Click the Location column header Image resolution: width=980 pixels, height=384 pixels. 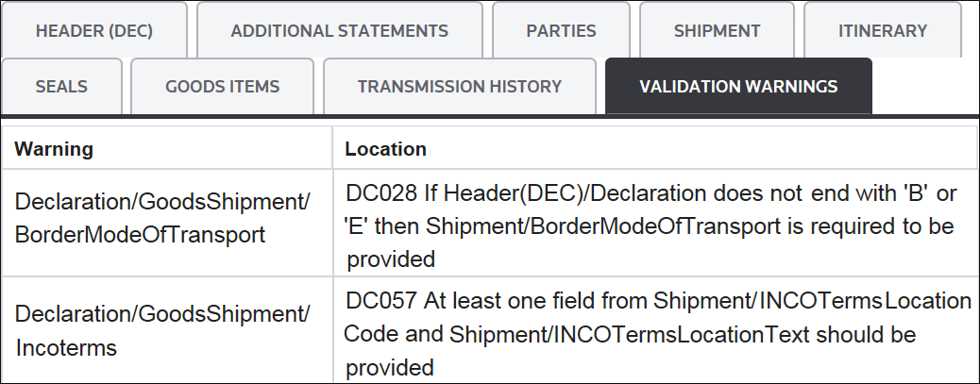pyautogui.click(x=386, y=149)
